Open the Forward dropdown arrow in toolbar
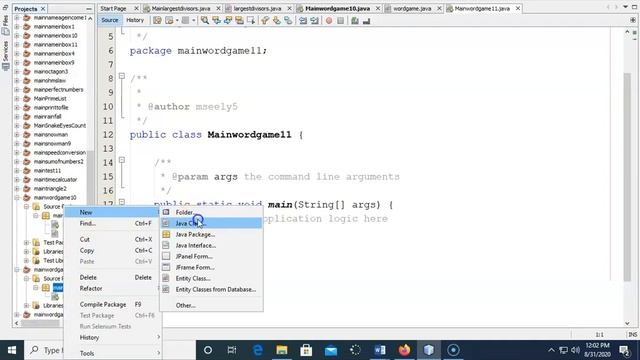This screenshot has height=360, width=640. click(193, 20)
